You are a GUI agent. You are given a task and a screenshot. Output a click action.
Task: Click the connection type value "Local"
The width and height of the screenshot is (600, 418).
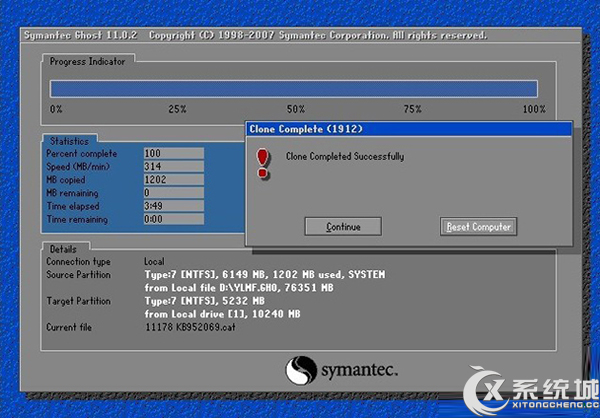click(x=154, y=261)
